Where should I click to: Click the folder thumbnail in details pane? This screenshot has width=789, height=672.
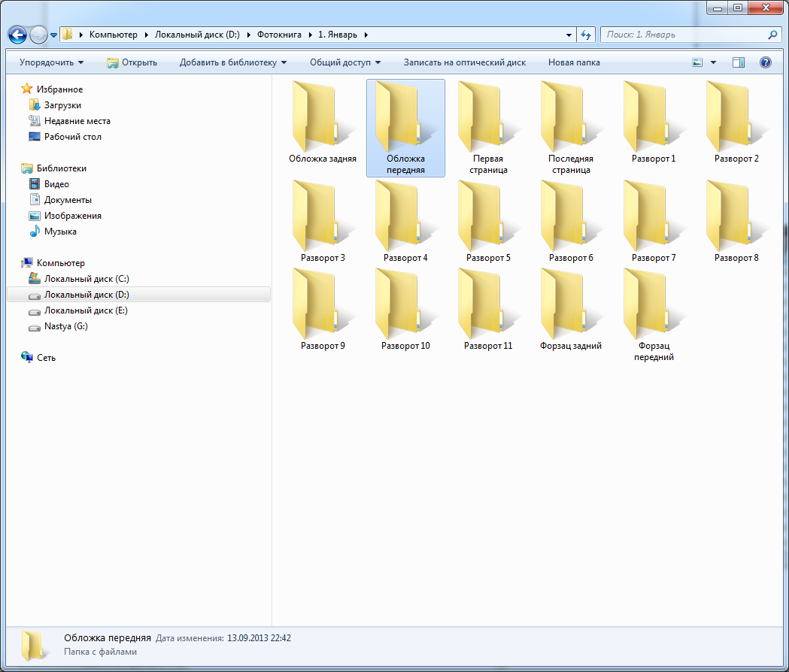tap(34, 646)
